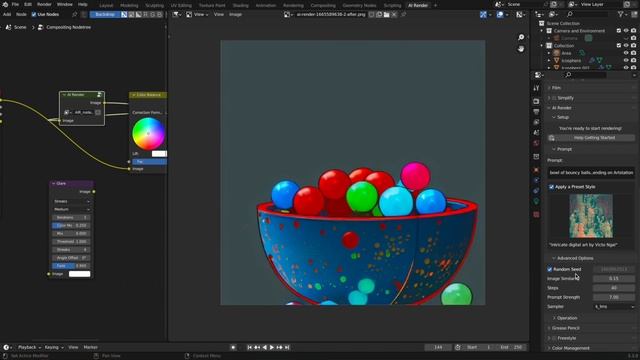640x360 pixels.
Task: Open the Tool properties tab icon
Action: click(536, 88)
